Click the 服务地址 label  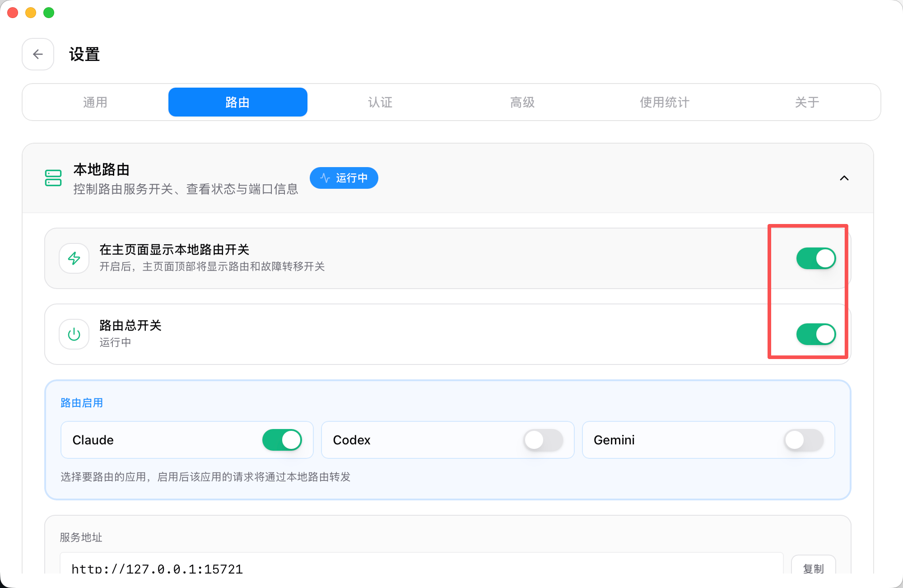[81, 537]
